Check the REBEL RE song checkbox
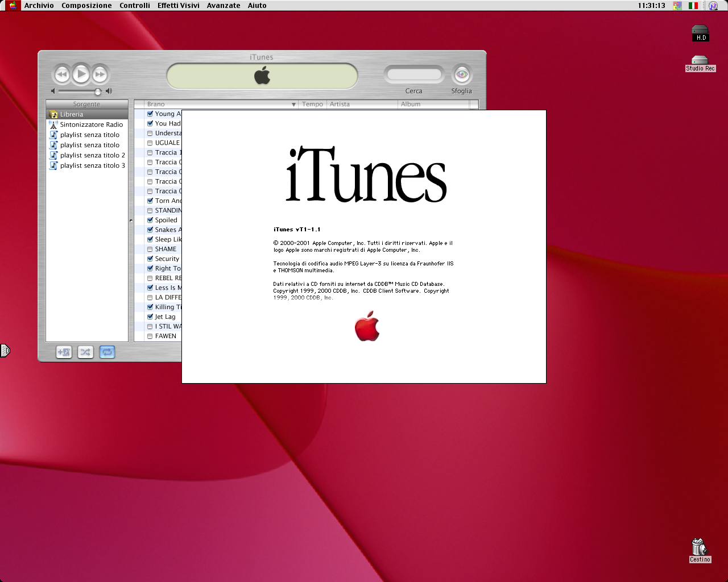 (150, 278)
